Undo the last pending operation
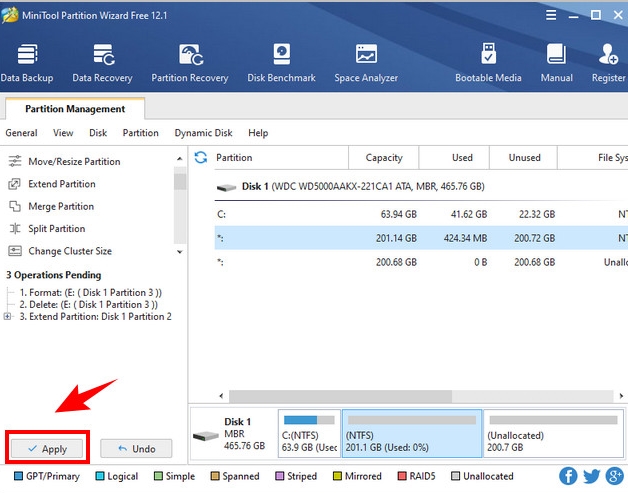Viewport: 628px width, 493px height. (x=136, y=449)
